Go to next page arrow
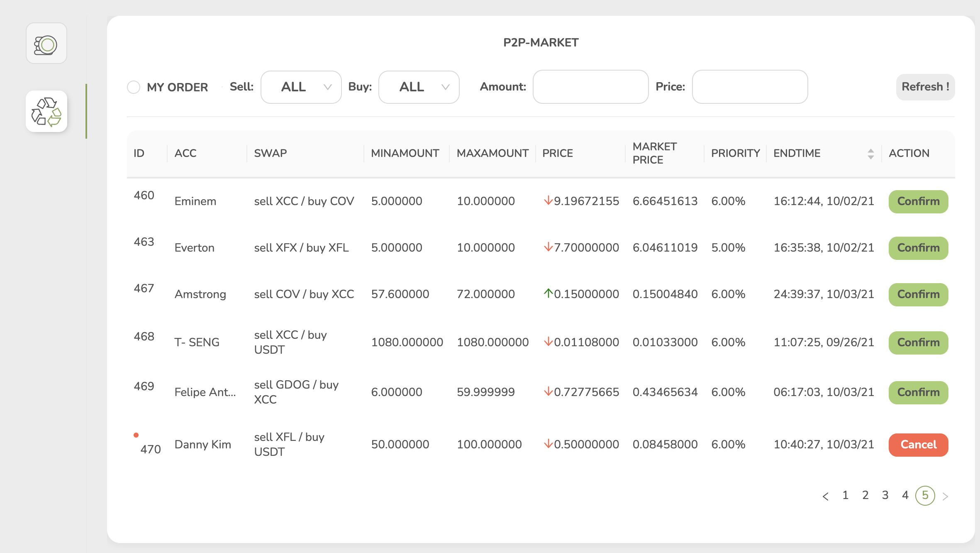Image resolution: width=980 pixels, height=553 pixels. (945, 496)
